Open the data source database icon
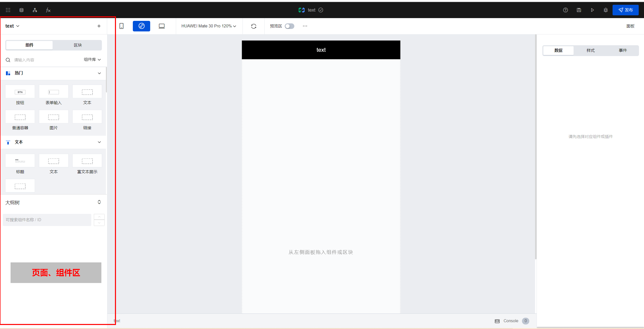Screen dimensions: 644x329 tap(21, 10)
